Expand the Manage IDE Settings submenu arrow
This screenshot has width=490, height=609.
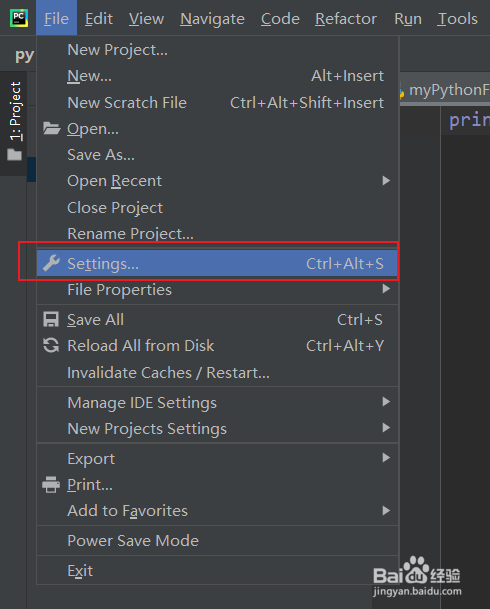click(x=386, y=401)
